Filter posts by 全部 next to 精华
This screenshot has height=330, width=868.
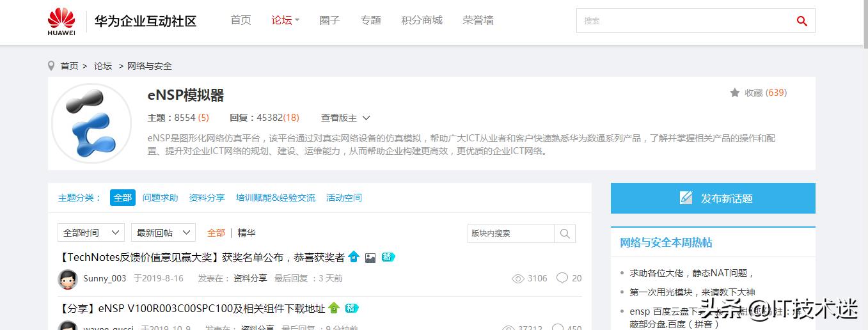point(216,233)
